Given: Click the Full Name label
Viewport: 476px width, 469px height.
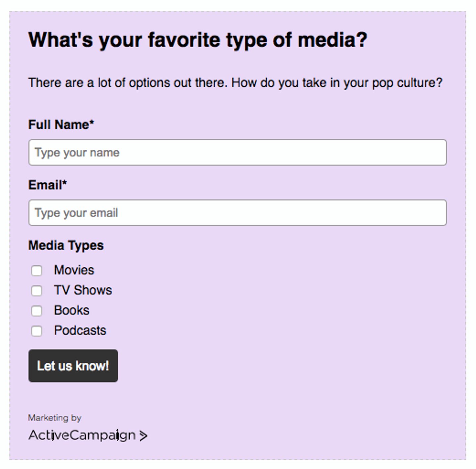Looking at the screenshot, I should click(61, 124).
